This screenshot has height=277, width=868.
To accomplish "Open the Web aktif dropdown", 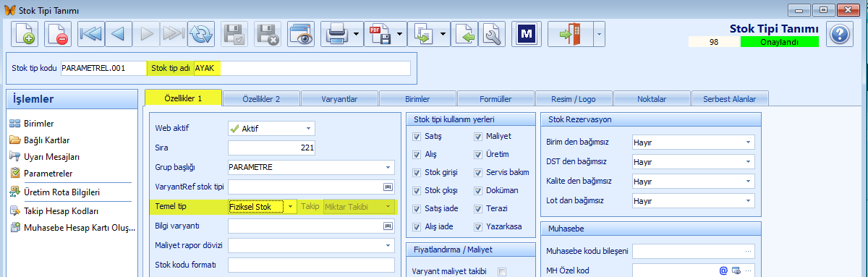I will tap(308, 128).
